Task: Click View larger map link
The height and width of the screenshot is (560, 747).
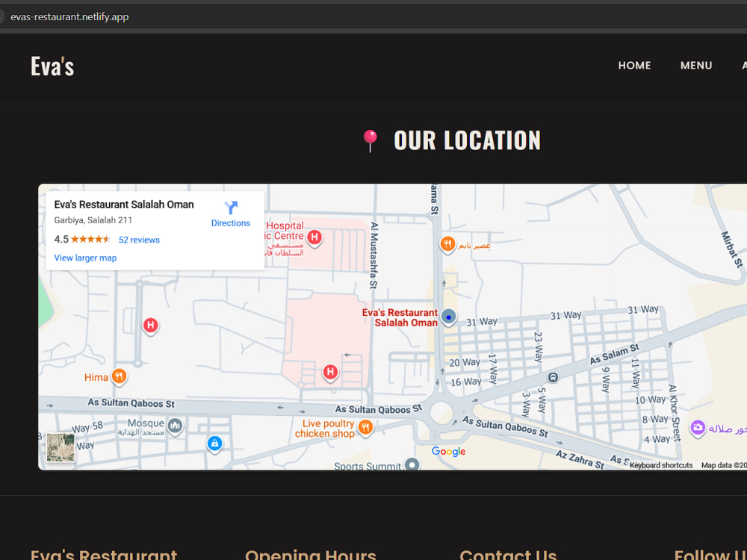Action: click(x=85, y=258)
